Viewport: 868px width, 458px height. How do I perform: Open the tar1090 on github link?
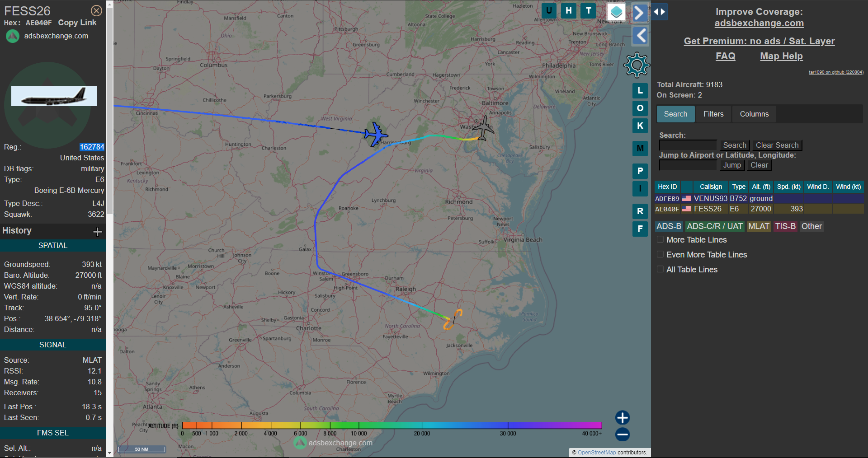pos(836,72)
